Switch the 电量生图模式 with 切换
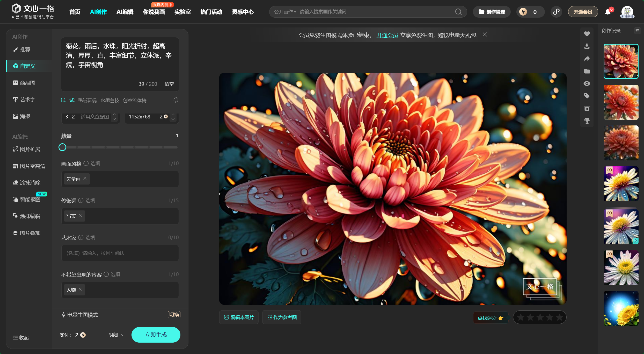This screenshot has height=354, width=644. pyautogui.click(x=174, y=315)
